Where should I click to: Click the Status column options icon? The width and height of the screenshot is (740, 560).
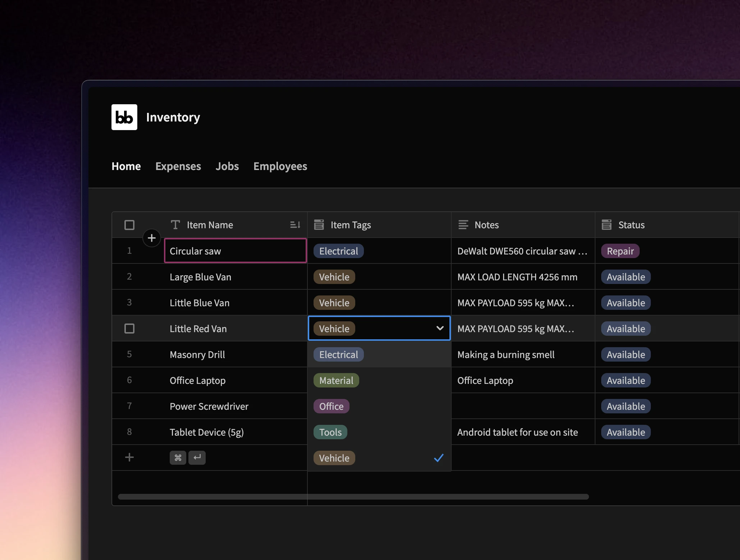(x=607, y=225)
